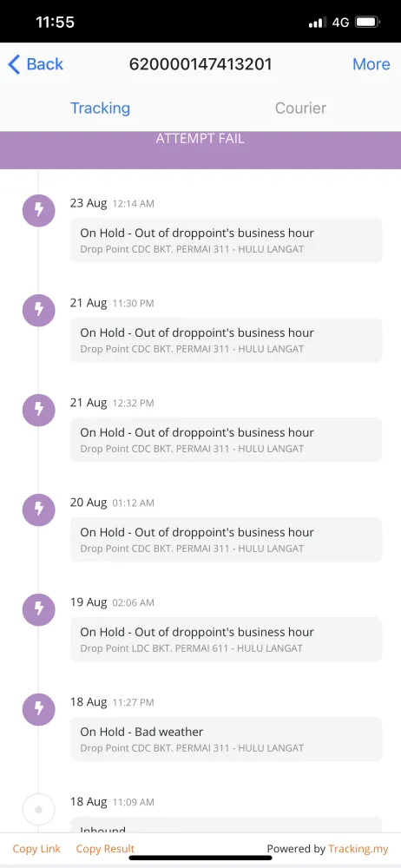The height and width of the screenshot is (868, 401).
Task: Open the More menu
Action: tap(371, 64)
